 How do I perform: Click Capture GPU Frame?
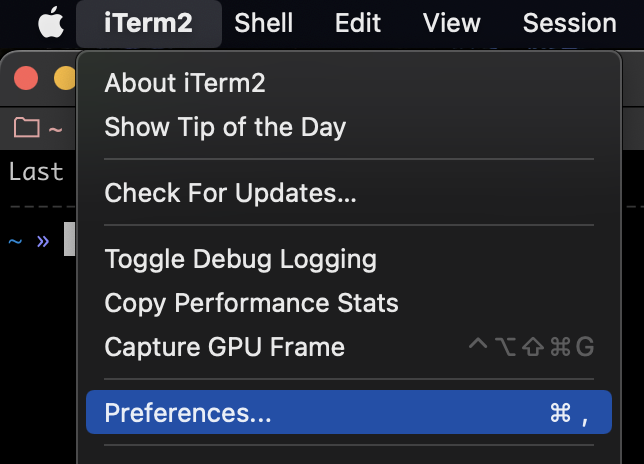[x=224, y=347]
